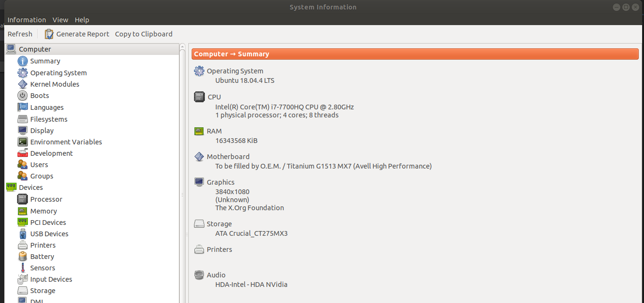Open the View menu

click(x=60, y=20)
